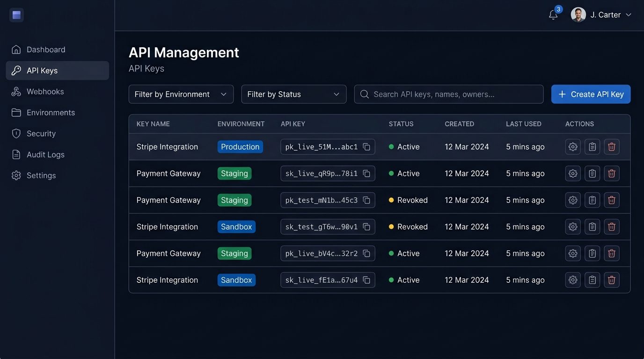Open the Filter by Environment dropdown
This screenshot has height=359, width=644.
click(x=181, y=94)
